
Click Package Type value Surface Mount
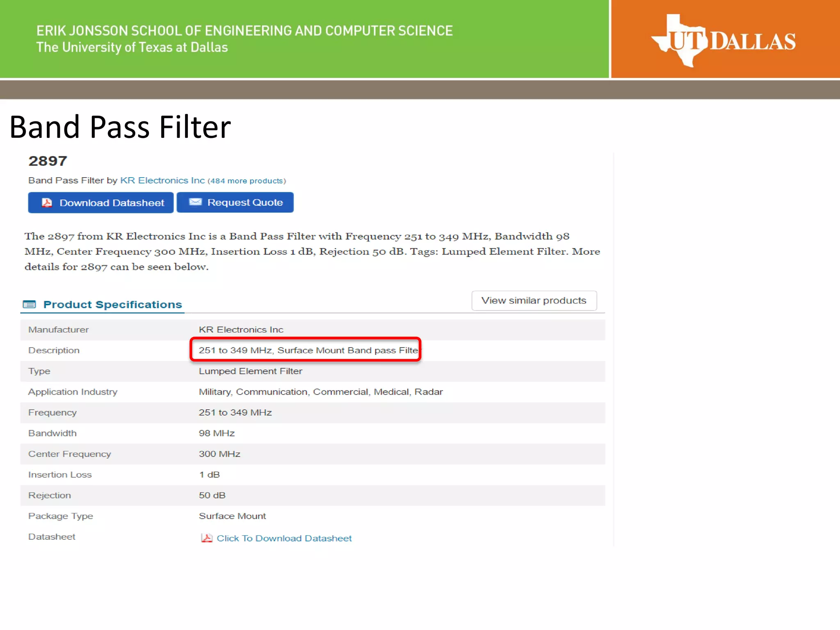tap(233, 516)
